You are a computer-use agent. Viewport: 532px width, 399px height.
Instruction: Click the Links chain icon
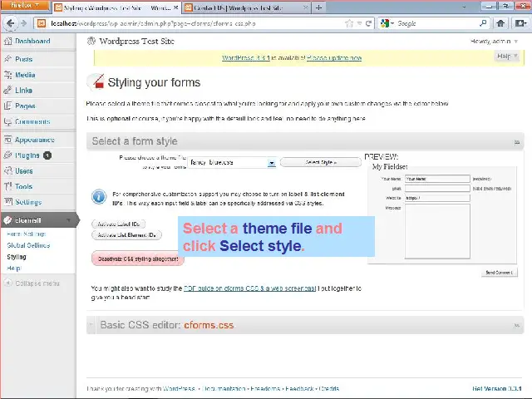click(x=7, y=91)
